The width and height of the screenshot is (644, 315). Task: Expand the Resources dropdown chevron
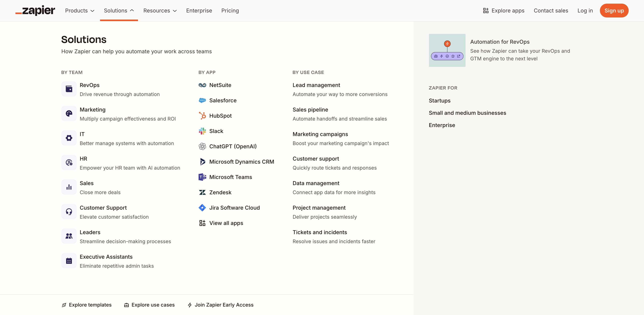pos(175,11)
